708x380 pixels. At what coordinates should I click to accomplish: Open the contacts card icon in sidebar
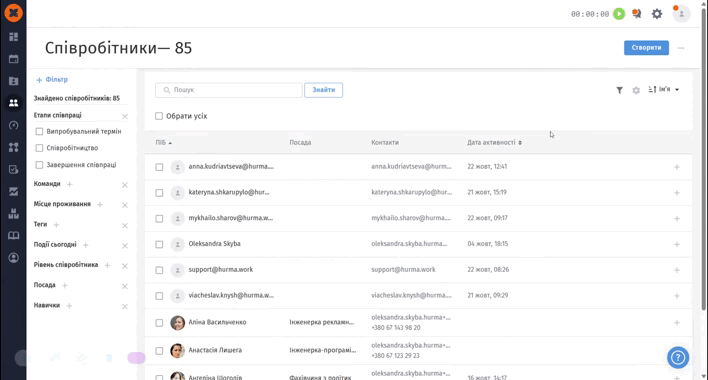(14, 81)
